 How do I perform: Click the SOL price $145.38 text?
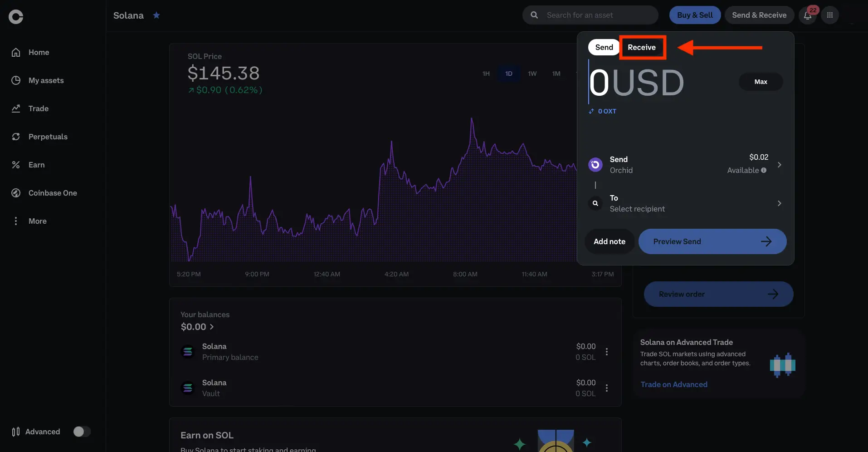[x=224, y=73]
